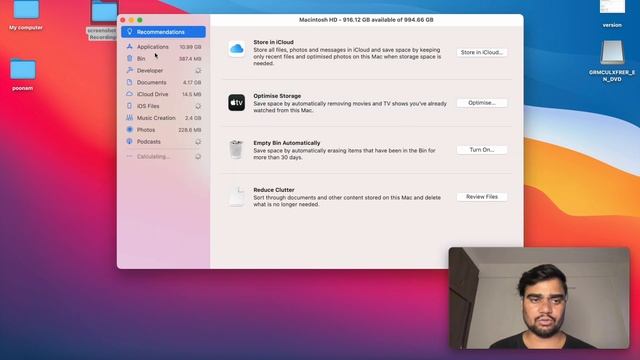The image size is (640, 360).
Task: Open Music Creation category
Action: pos(163,118)
